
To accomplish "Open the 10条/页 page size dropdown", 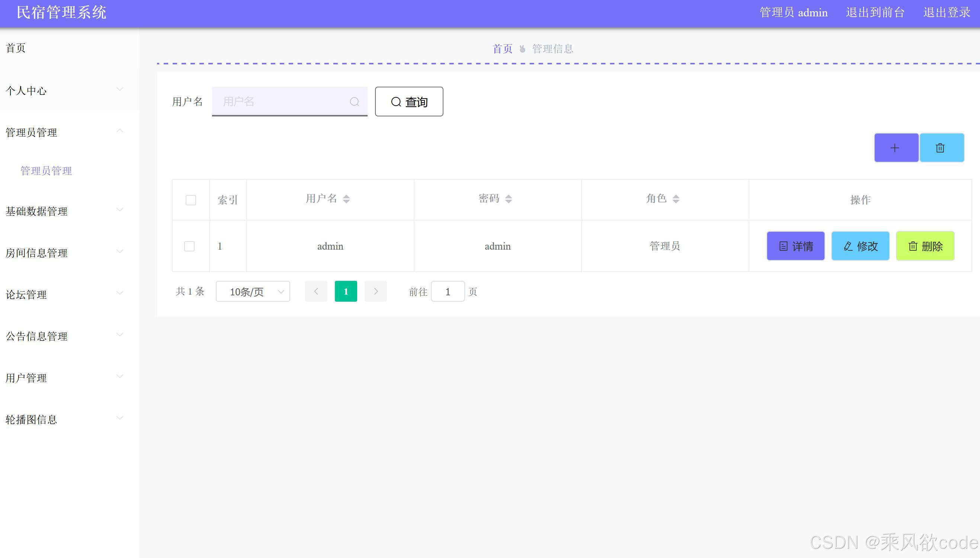I will click(x=253, y=292).
